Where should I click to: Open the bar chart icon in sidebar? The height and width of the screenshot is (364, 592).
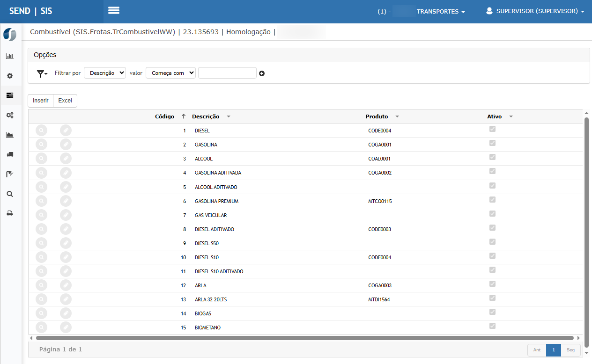point(10,56)
